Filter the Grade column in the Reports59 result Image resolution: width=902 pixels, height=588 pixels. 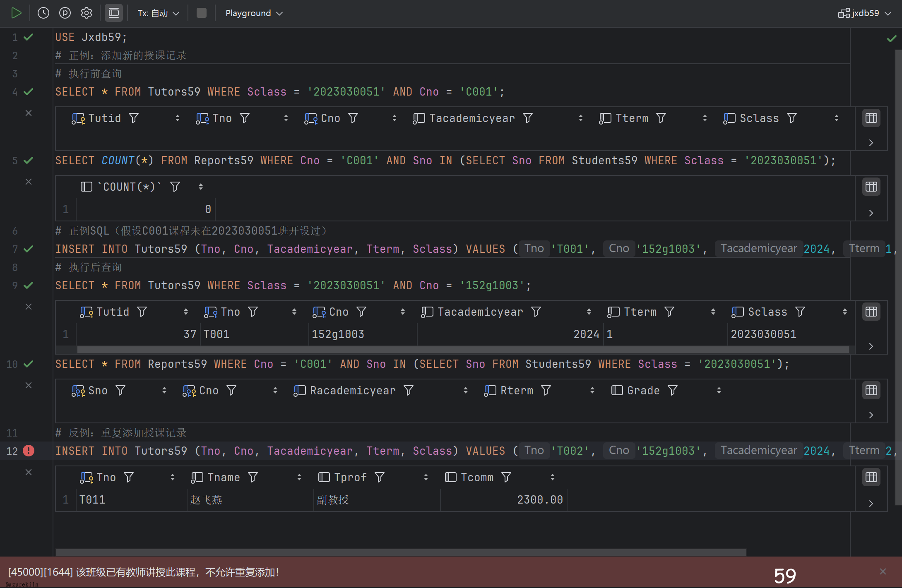tap(673, 391)
